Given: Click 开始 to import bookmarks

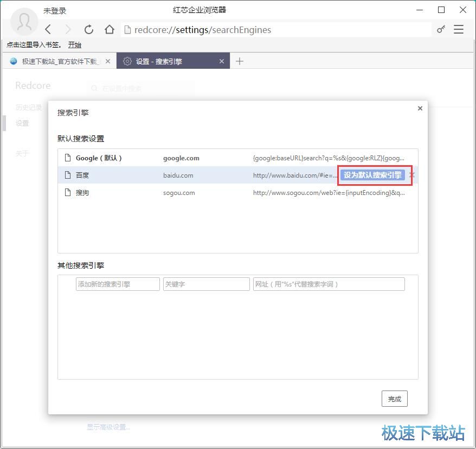Looking at the screenshot, I should pyautogui.click(x=75, y=45).
